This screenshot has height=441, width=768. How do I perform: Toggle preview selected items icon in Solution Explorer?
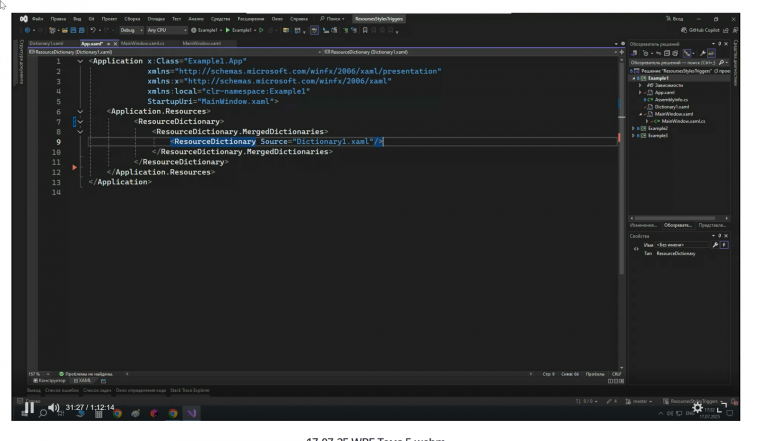pos(711,53)
